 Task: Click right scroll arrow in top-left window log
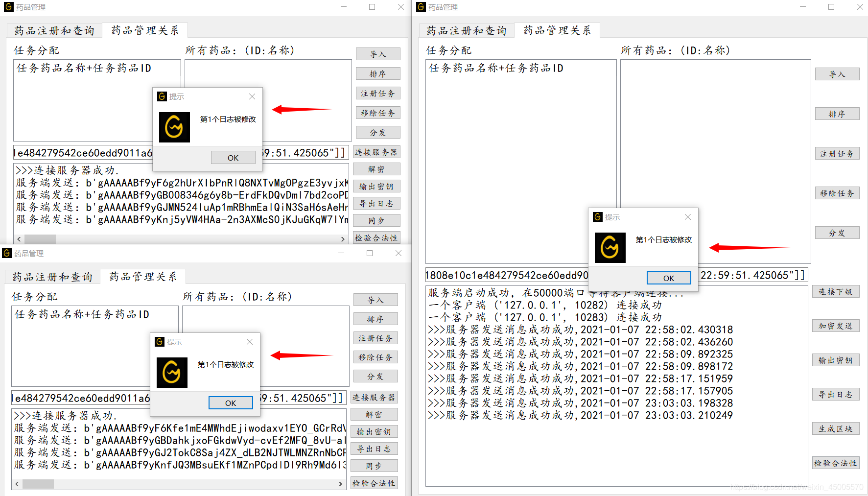pyautogui.click(x=343, y=239)
